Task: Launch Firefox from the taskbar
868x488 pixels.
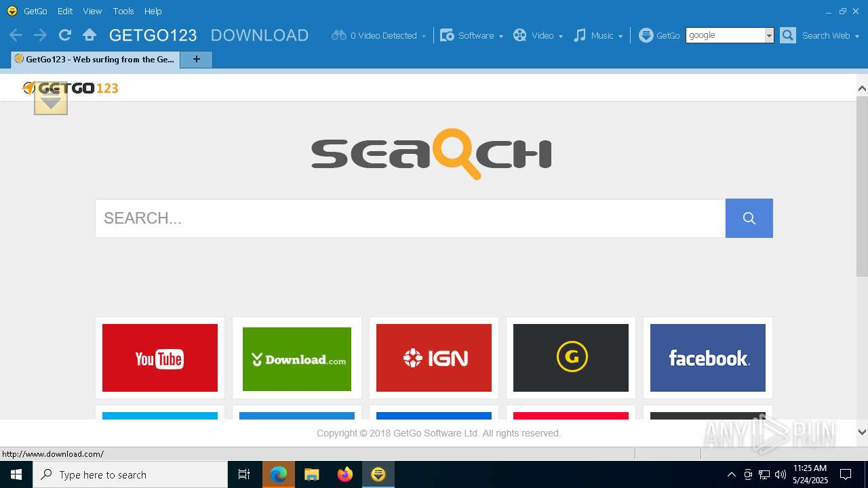Action: [345, 474]
